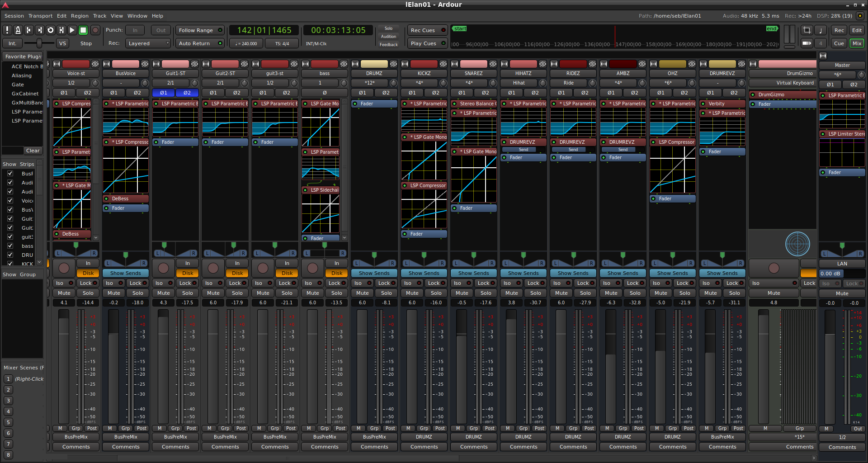
Task: Click the MIDI panic exclamation icon
Action: (x=7, y=30)
